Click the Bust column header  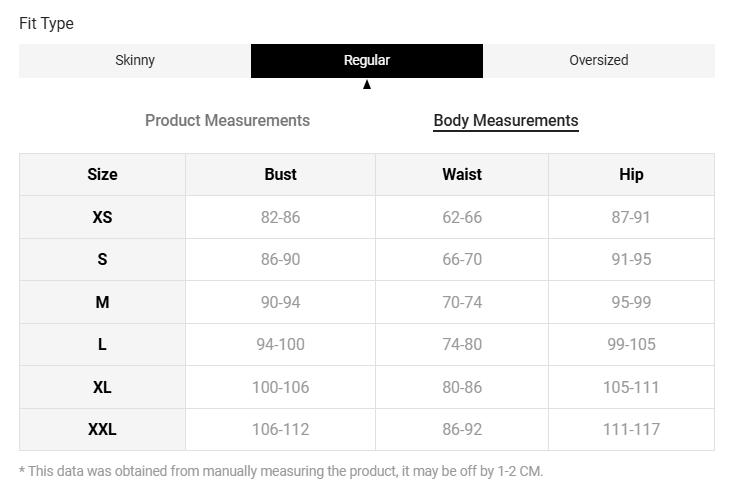coord(280,174)
